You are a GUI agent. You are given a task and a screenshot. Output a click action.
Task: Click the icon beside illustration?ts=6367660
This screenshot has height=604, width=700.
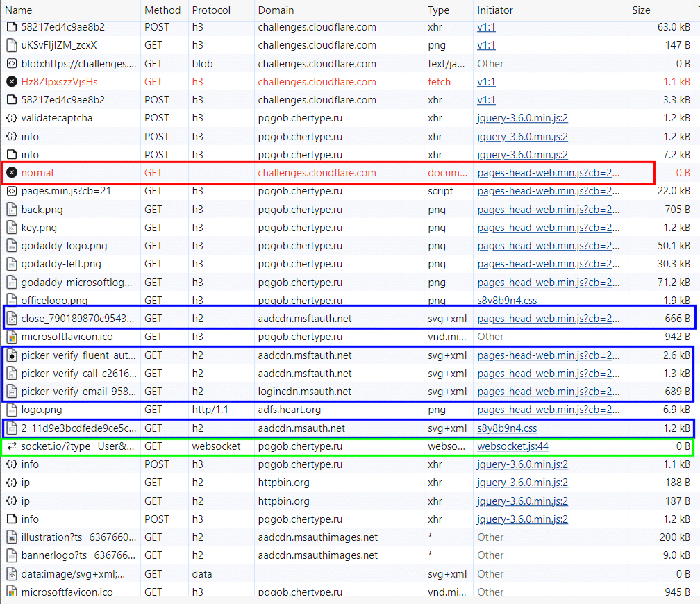click(12, 537)
